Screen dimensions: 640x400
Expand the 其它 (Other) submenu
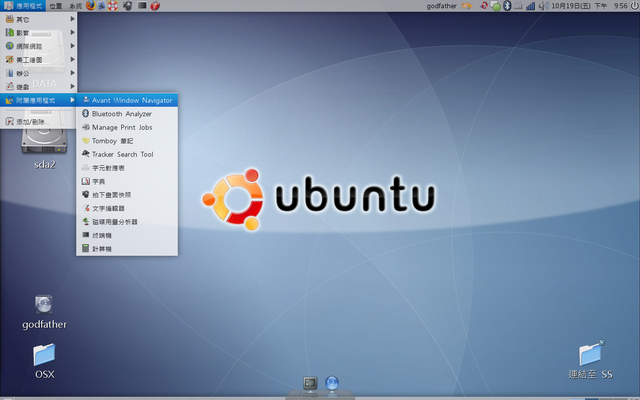(39, 19)
